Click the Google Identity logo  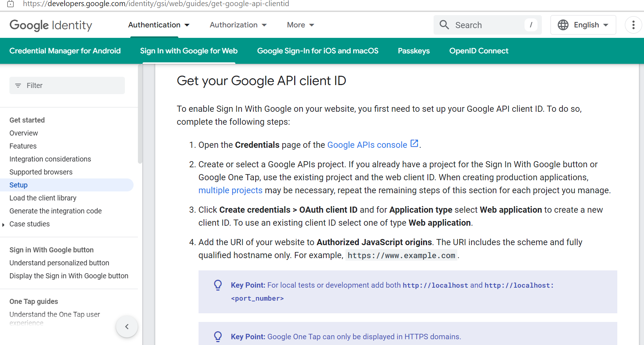(x=51, y=25)
